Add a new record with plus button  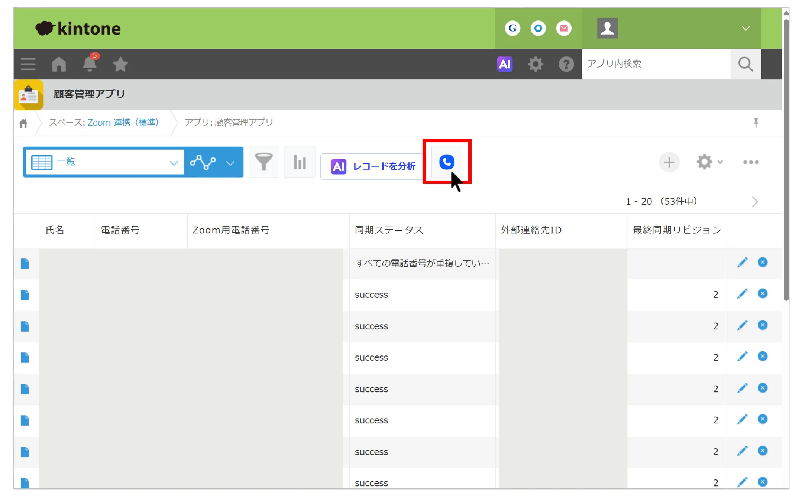pyautogui.click(x=669, y=162)
